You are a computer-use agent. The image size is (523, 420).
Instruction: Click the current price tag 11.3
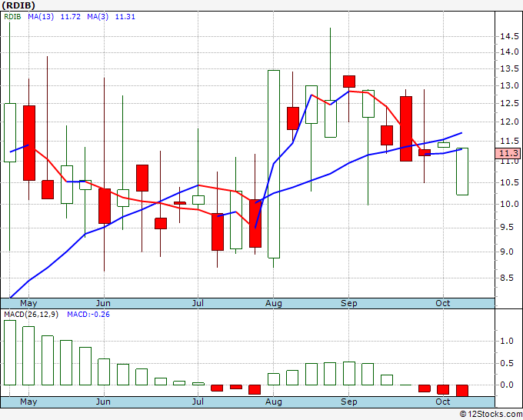[508, 153]
